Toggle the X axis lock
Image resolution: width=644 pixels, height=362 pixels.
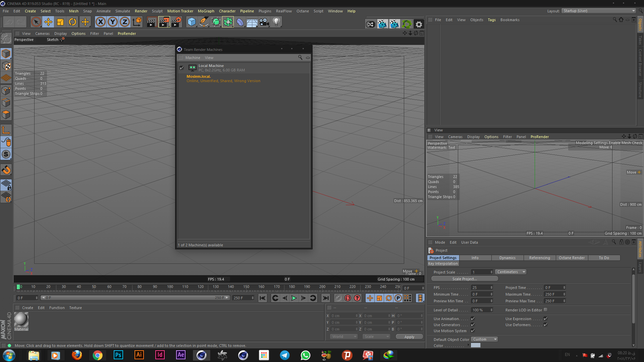[x=100, y=22]
